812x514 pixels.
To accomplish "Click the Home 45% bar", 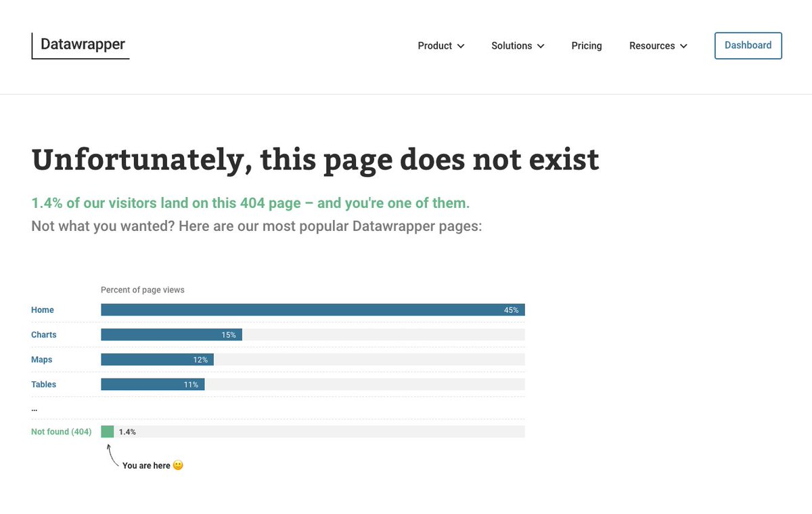I will [x=313, y=310].
